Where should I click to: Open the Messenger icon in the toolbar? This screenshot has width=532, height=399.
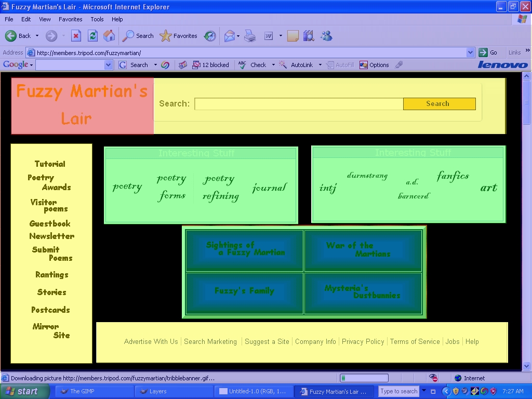(x=326, y=36)
